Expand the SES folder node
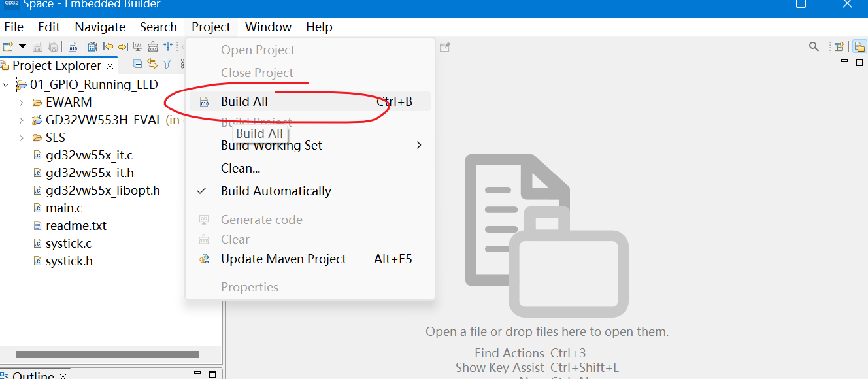 tap(22, 138)
